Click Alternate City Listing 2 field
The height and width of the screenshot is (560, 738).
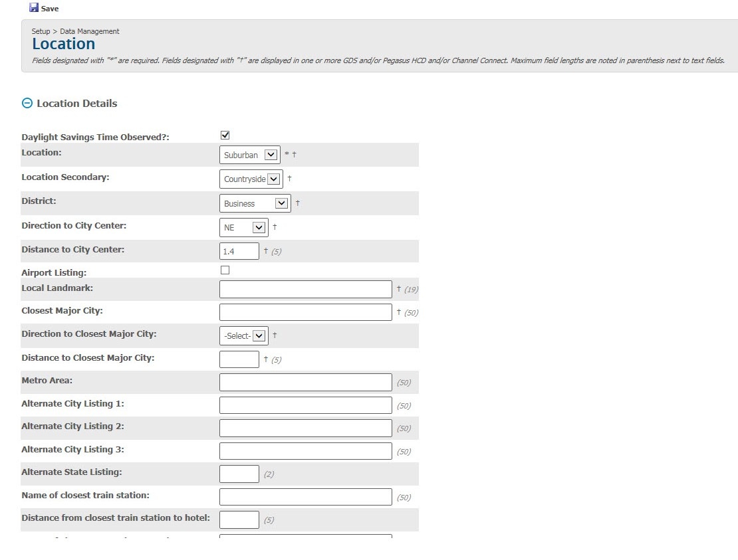click(305, 428)
